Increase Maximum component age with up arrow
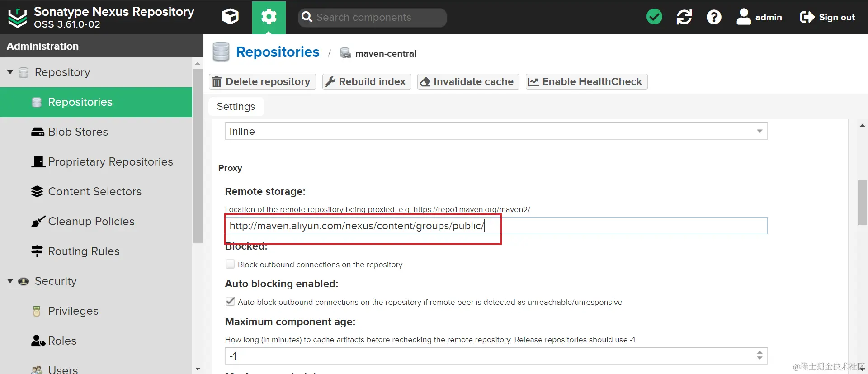This screenshot has width=868, height=374. pos(759,352)
